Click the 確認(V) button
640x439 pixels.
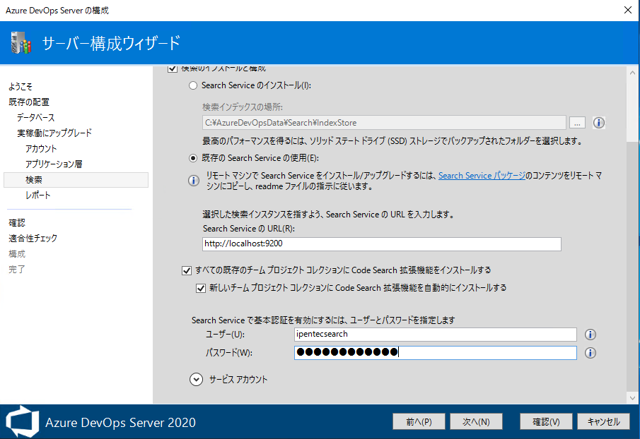point(546,421)
